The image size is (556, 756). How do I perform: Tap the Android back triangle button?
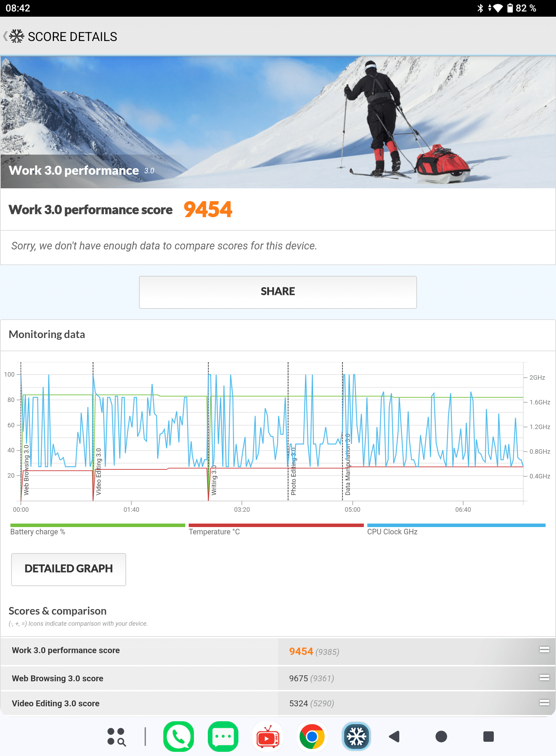point(394,737)
